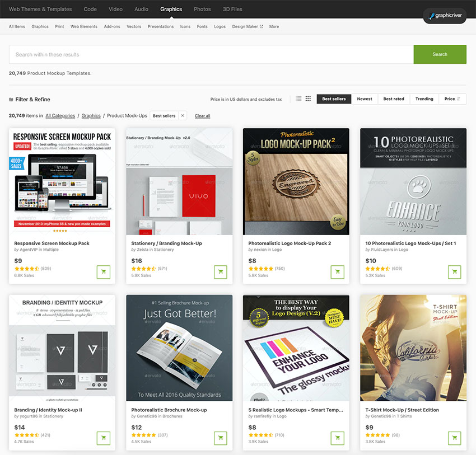Add Photorealistic Logo Mock-Up Pack 2 to cart
The image size is (476, 455).
337,272
